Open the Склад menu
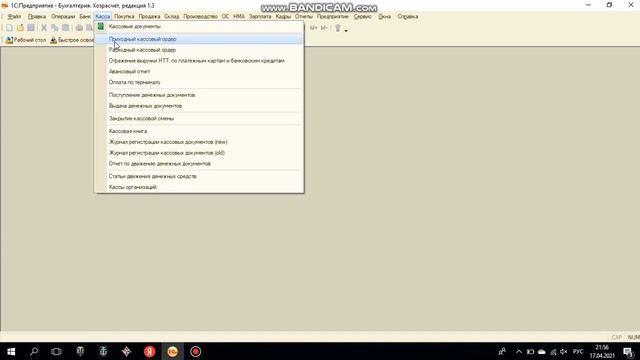Image resolution: width=640 pixels, height=360 pixels. [171, 17]
